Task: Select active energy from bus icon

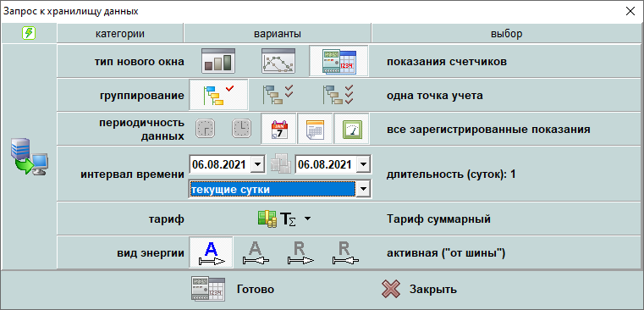Action: point(211,252)
